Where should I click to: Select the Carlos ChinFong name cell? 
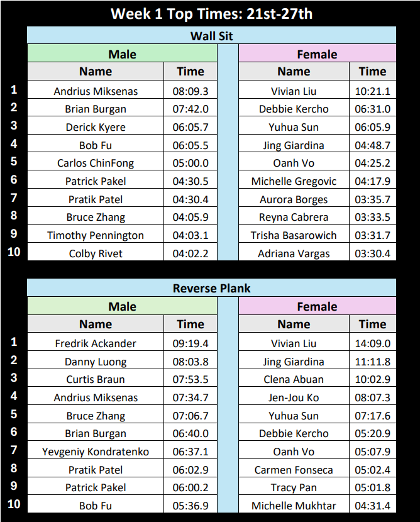coord(96,163)
